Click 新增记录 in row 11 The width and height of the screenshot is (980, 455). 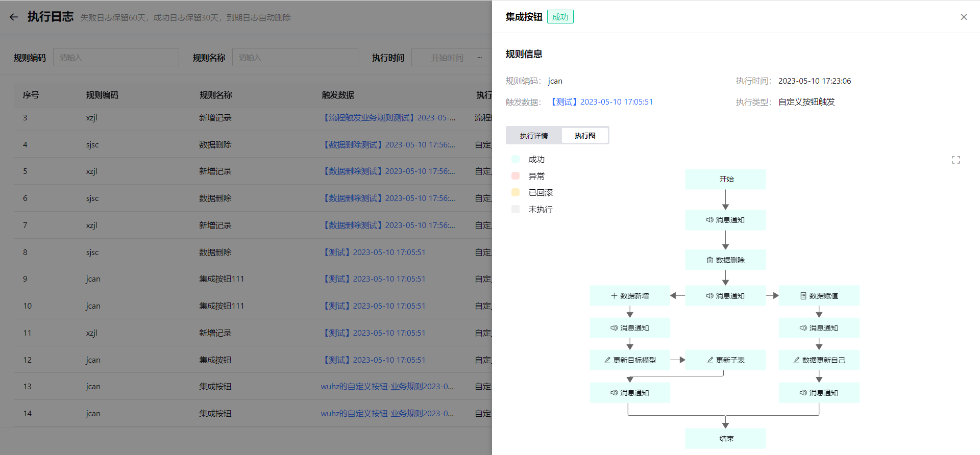tap(215, 333)
